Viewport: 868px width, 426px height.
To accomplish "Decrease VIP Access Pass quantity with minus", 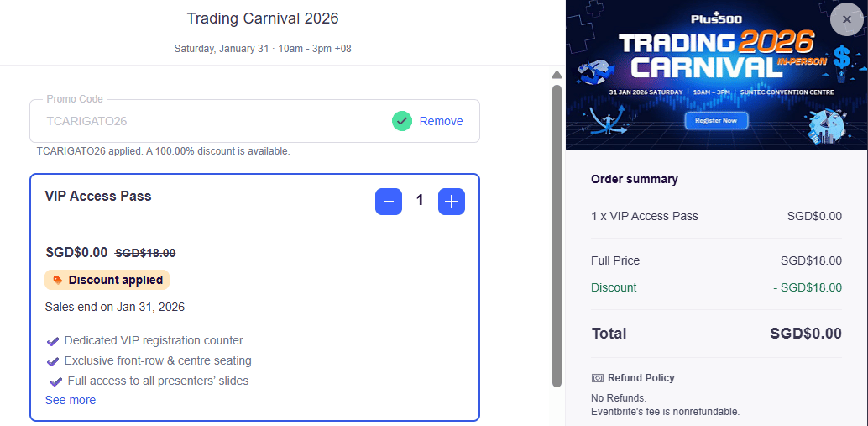I will (388, 202).
